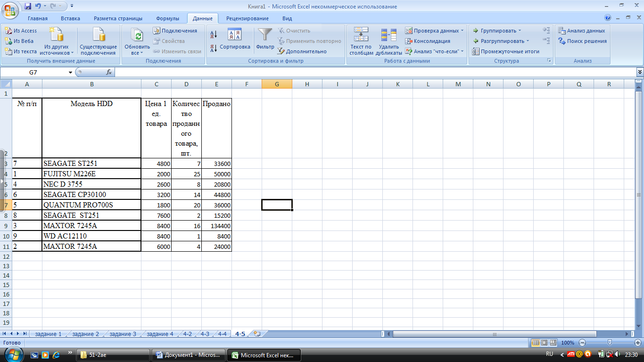
Task: Click Изменить связи button
Action: pyautogui.click(x=177, y=51)
